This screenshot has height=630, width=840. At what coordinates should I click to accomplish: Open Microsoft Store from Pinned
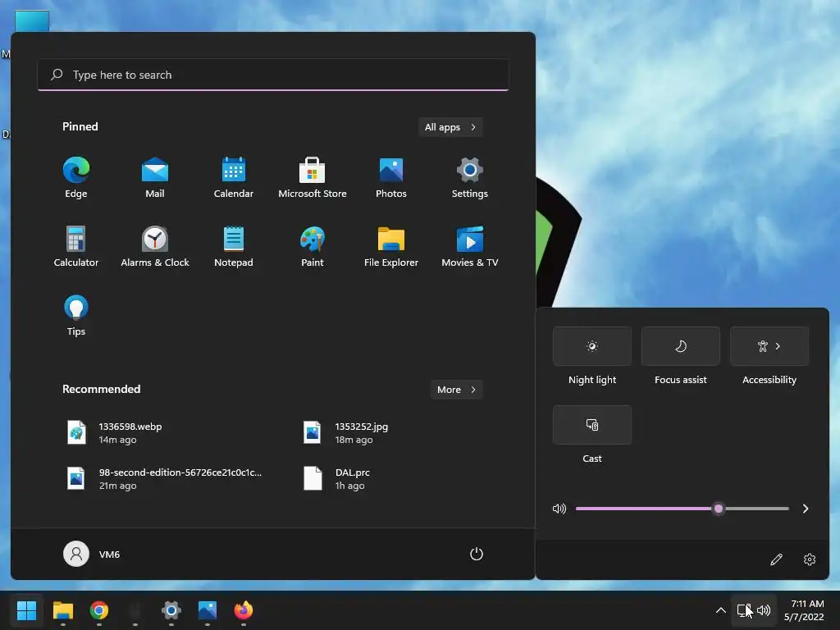[313, 178]
